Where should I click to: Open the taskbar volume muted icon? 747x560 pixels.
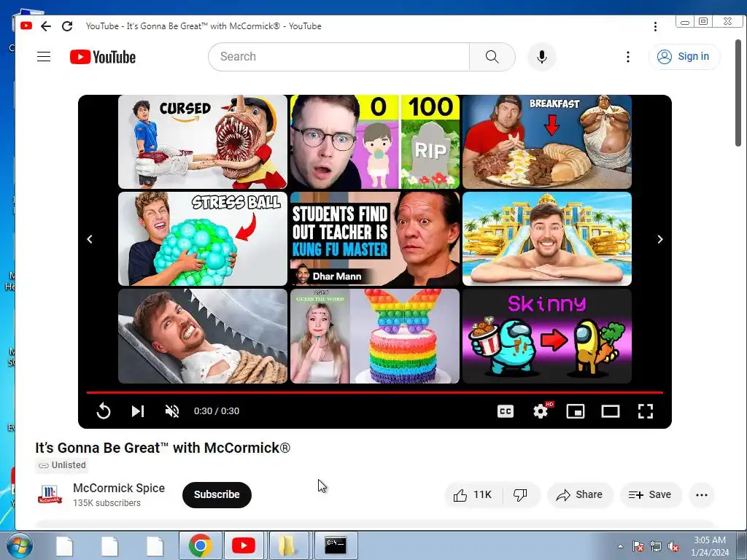point(673,546)
